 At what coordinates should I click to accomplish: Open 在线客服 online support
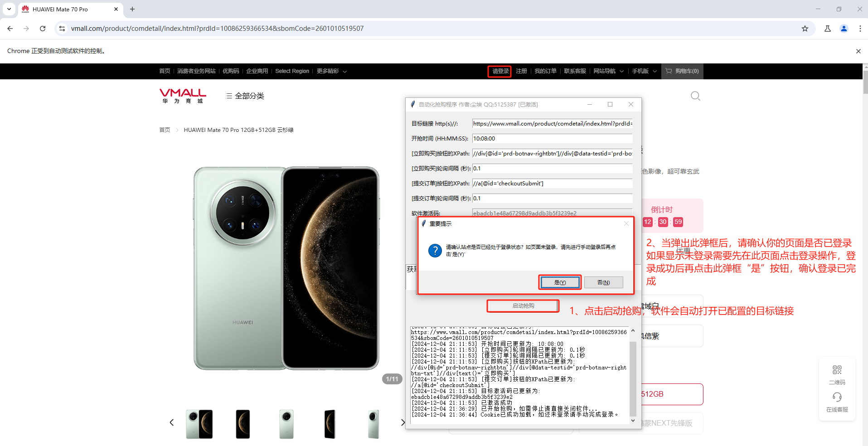(837, 402)
